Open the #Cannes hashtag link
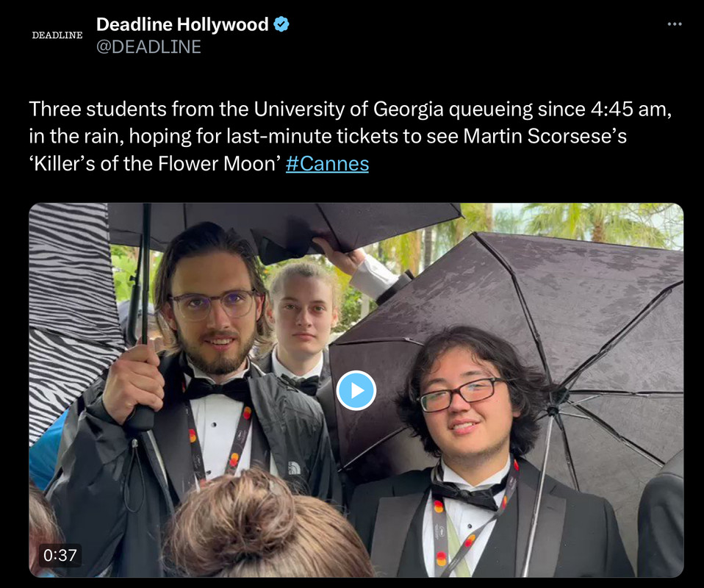This screenshot has width=704, height=588. coord(327,164)
